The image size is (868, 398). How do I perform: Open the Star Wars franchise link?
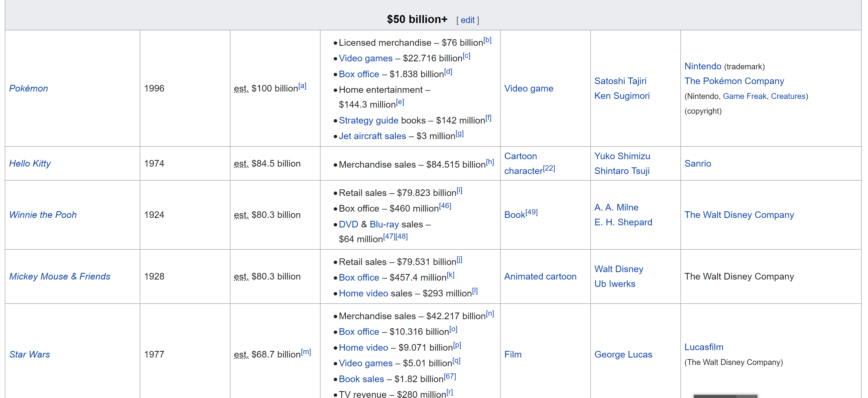click(29, 354)
